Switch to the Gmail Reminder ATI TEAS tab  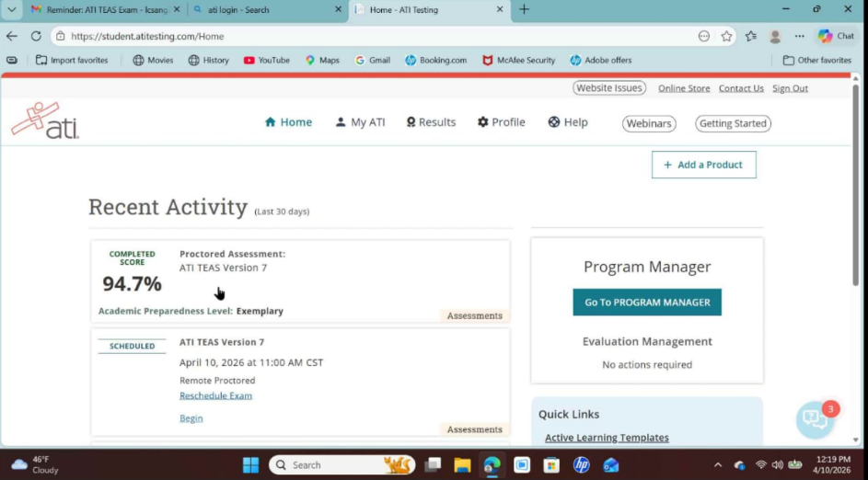(105, 9)
